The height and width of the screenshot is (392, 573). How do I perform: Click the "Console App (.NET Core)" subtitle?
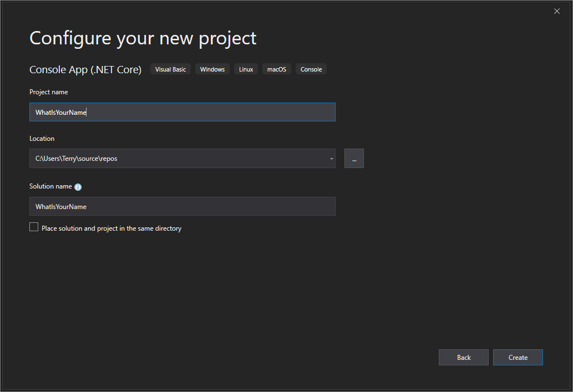pos(85,69)
